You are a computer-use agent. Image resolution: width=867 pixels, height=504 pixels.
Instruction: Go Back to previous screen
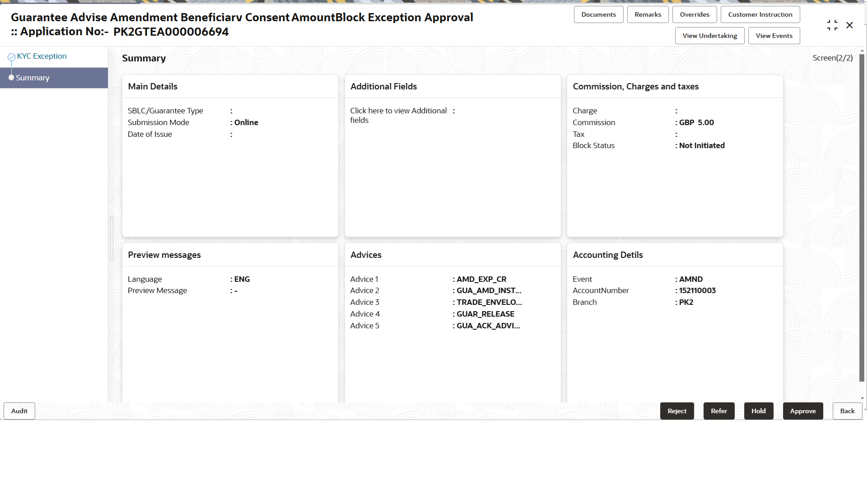(847, 411)
